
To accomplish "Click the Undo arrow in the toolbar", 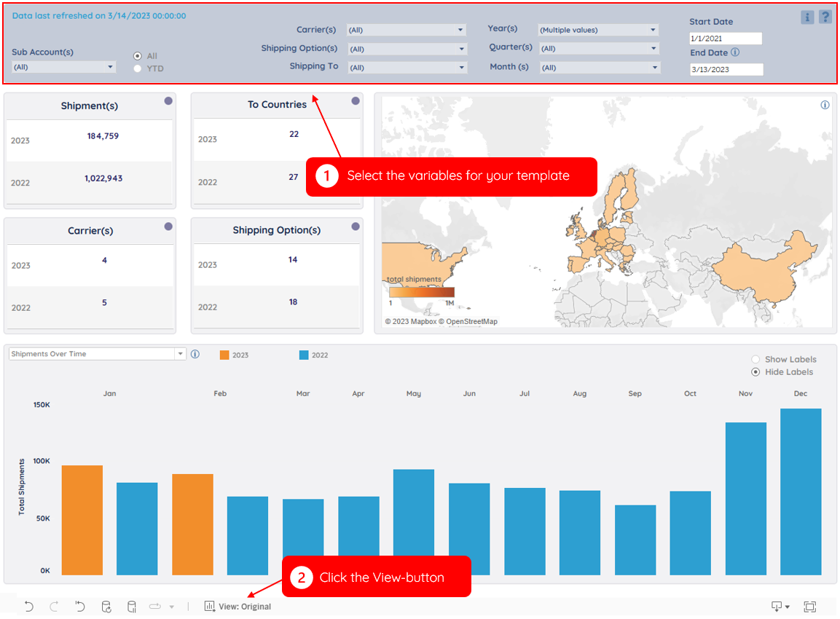I will pos(29,606).
